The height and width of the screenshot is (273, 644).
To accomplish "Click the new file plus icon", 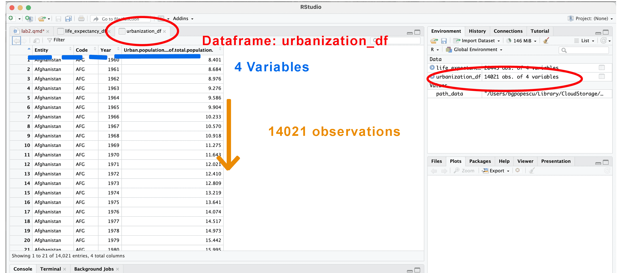I will click(x=11, y=19).
